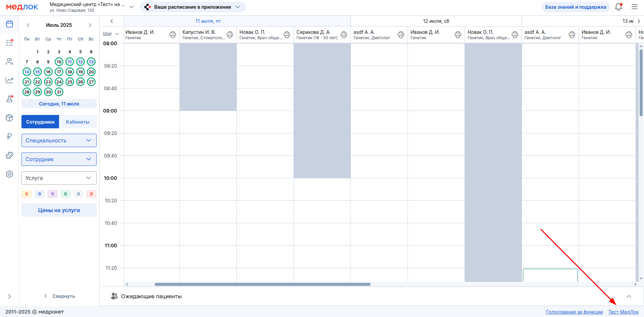Open the finance ruble sidebar icon
The image size is (644, 317).
9,136
